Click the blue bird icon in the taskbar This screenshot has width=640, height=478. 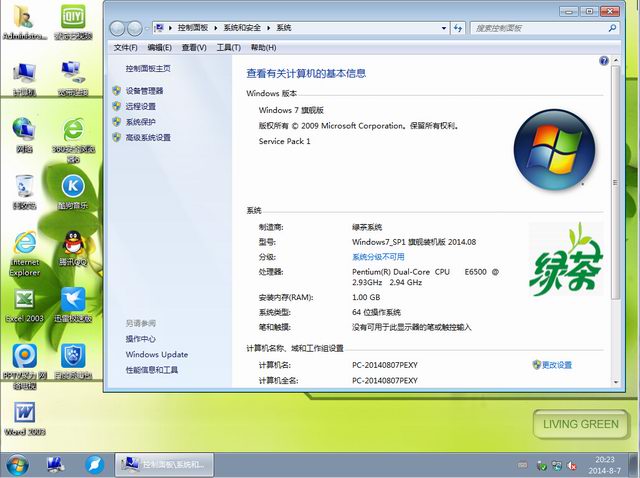pos(94,465)
